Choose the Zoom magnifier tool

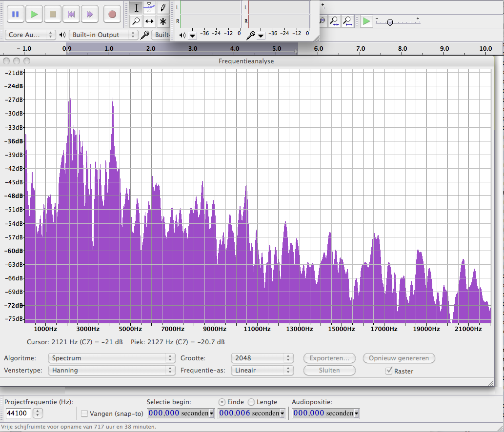pyautogui.click(x=136, y=21)
